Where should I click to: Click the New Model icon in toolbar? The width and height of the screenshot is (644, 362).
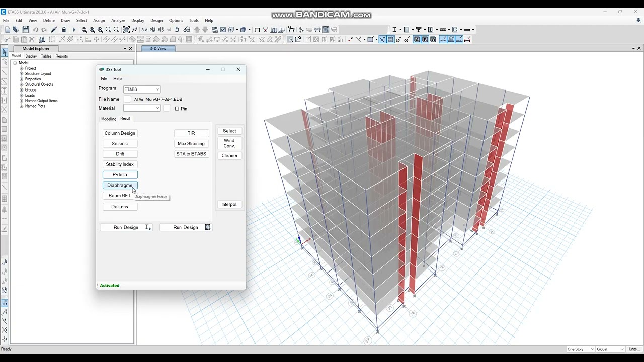coord(7,30)
